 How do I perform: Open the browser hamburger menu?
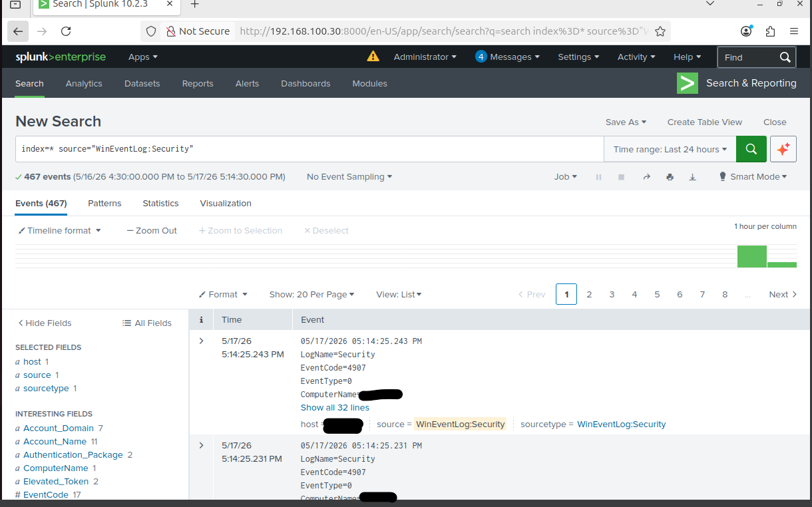point(793,31)
